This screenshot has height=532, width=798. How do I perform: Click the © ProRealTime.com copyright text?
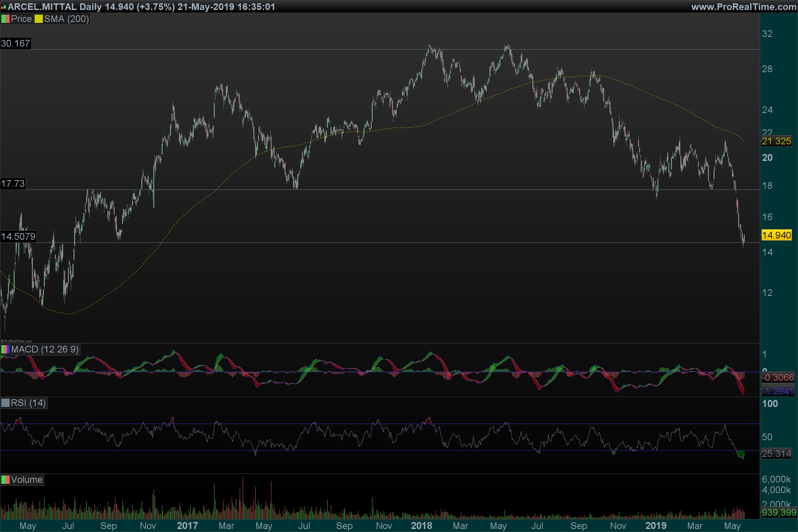pyautogui.click(x=16, y=341)
